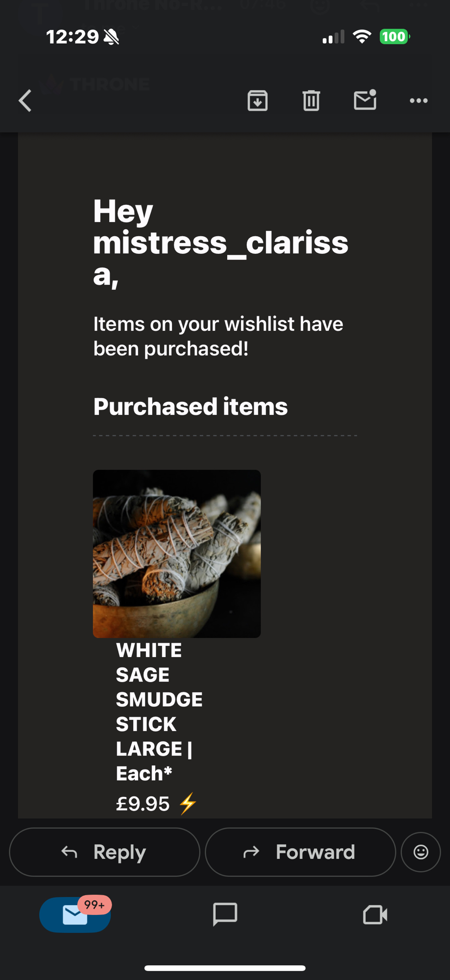Tap the home indicator bar

pos(225,968)
